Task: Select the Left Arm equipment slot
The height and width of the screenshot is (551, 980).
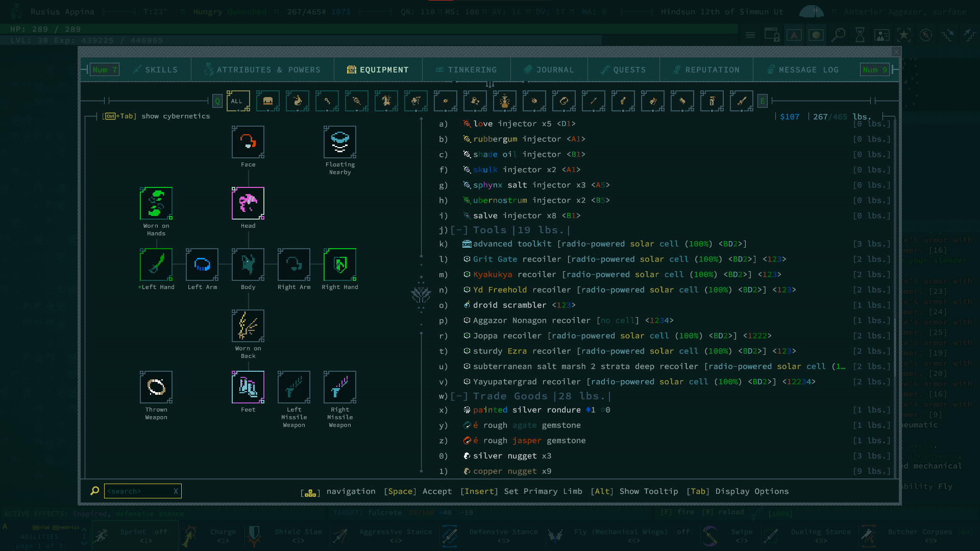Action: pyautogui.click(x=202, y=265)
